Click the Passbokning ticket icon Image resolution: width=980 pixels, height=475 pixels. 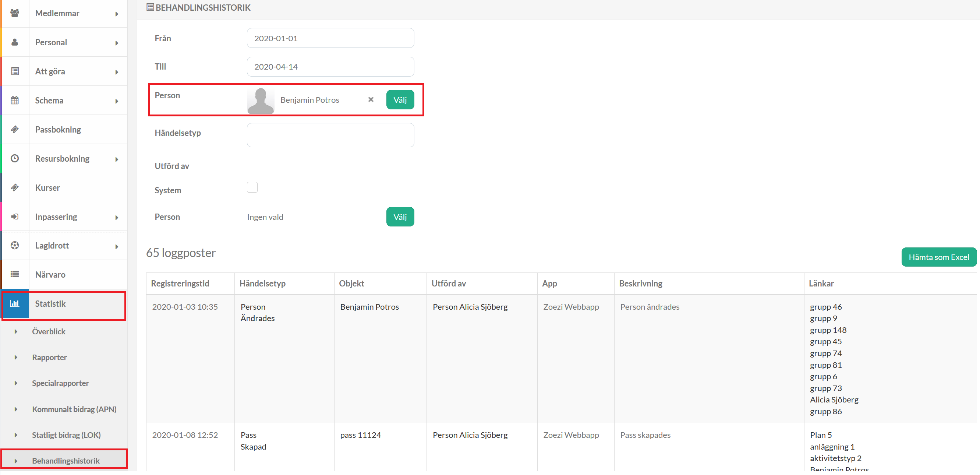pyautogui.click(x=15, y=129)
